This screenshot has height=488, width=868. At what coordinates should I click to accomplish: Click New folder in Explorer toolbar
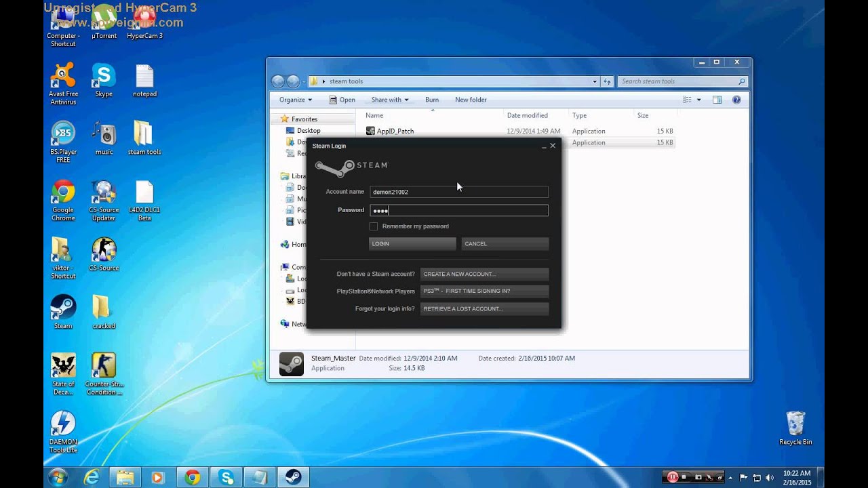pyautogui.click(x=471, y=100)
